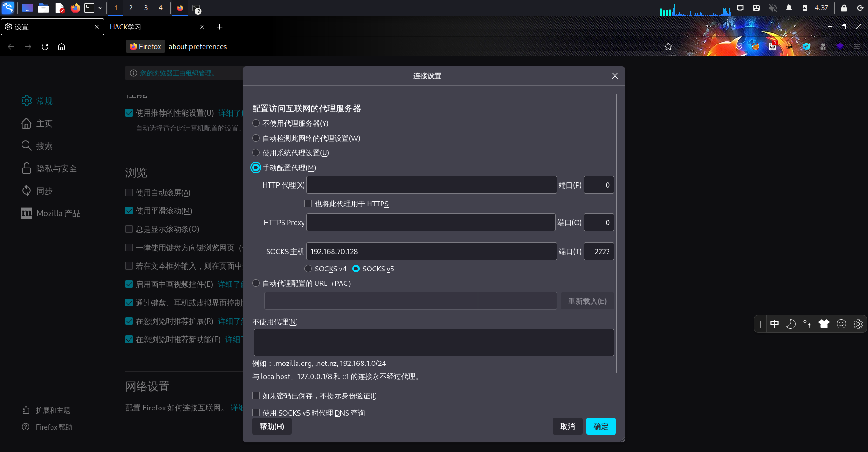
Task: Switch to workspace 4
Action: click(x=160, y=8)
